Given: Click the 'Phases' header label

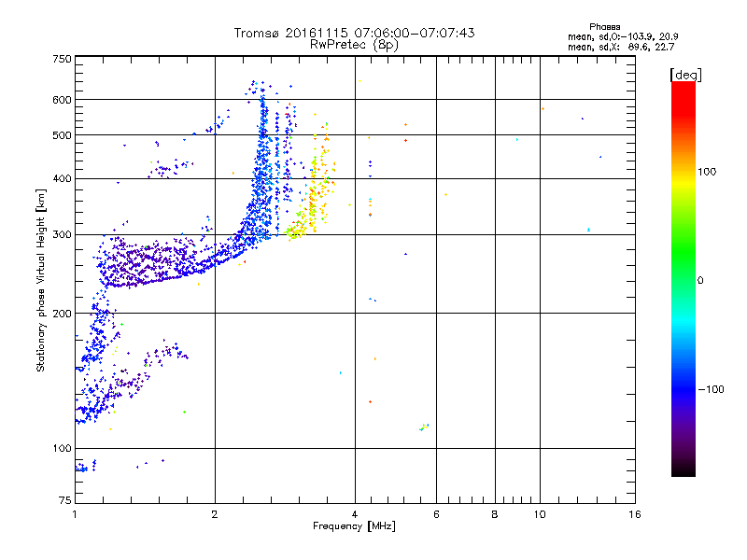Looking at the screenshot, I should [x=604, y=27].
